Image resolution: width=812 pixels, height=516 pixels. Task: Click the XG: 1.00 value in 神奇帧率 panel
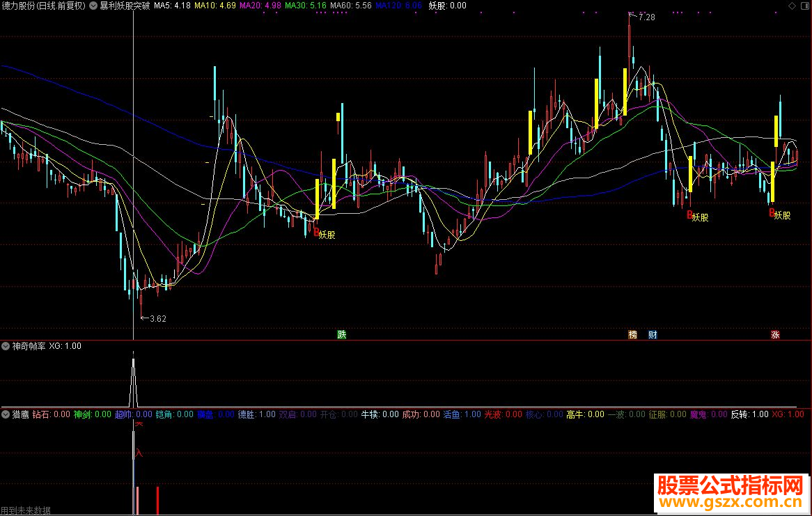65,346
